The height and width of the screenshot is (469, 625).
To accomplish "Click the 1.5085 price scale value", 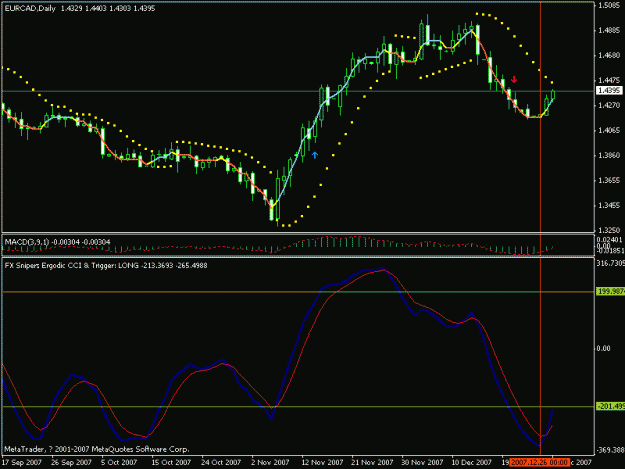I will coord(609,6).
